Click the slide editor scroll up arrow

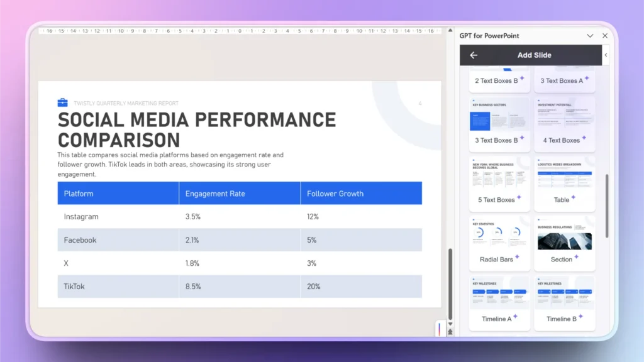tap(450, 30)
